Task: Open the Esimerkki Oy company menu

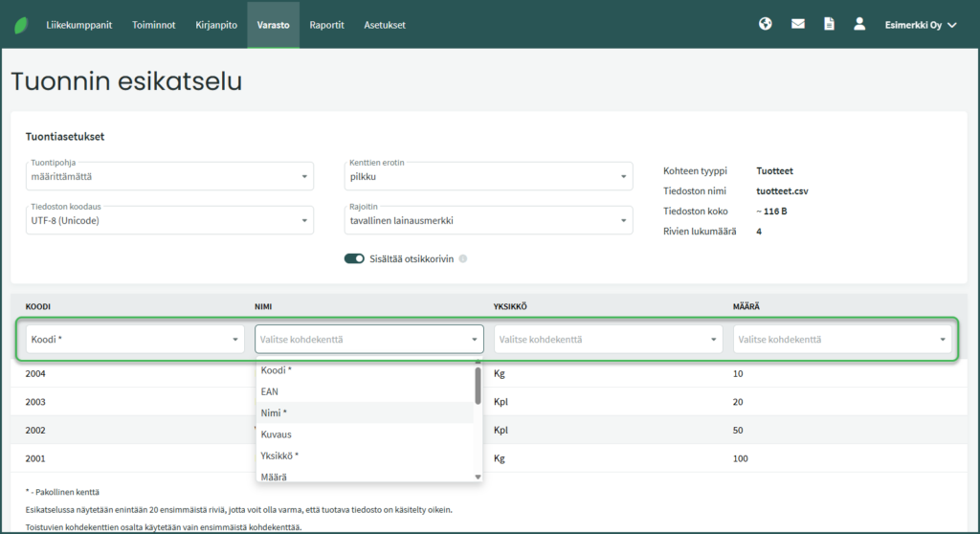Action: point(920,25)
